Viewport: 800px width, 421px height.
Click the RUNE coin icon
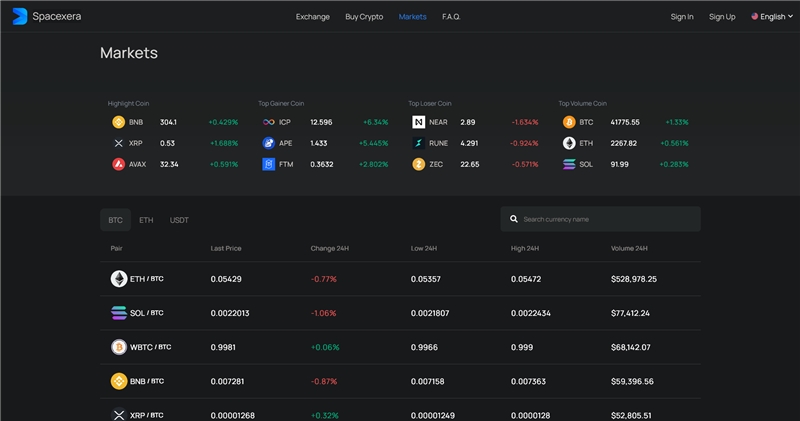click(418, 143)
